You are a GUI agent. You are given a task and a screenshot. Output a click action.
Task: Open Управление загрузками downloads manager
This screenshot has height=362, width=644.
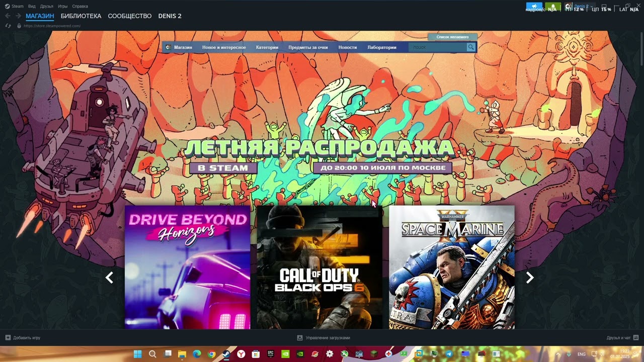click(x=324, y=338)
